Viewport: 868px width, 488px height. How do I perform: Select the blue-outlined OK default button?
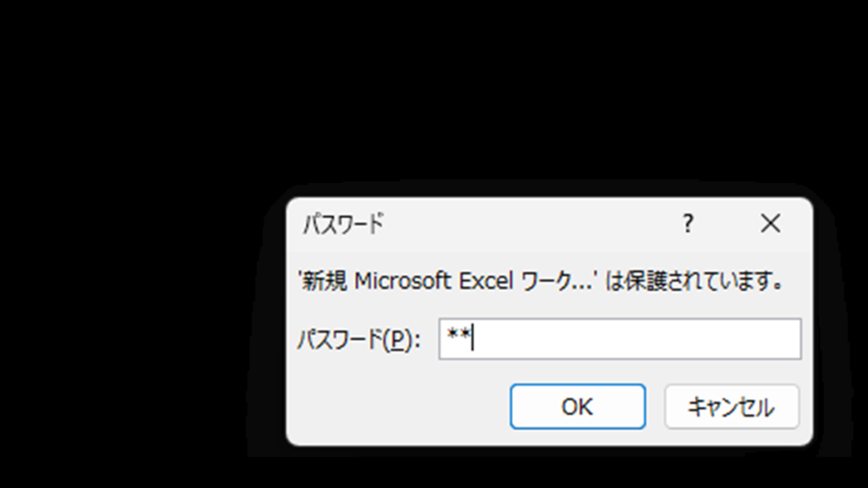click(x=577, y=407)
